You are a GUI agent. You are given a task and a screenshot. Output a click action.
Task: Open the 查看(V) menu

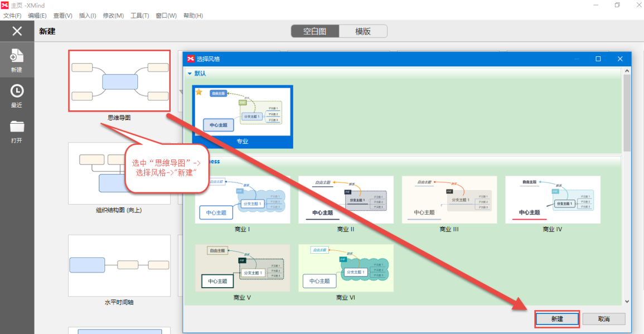tap(63, 16)
